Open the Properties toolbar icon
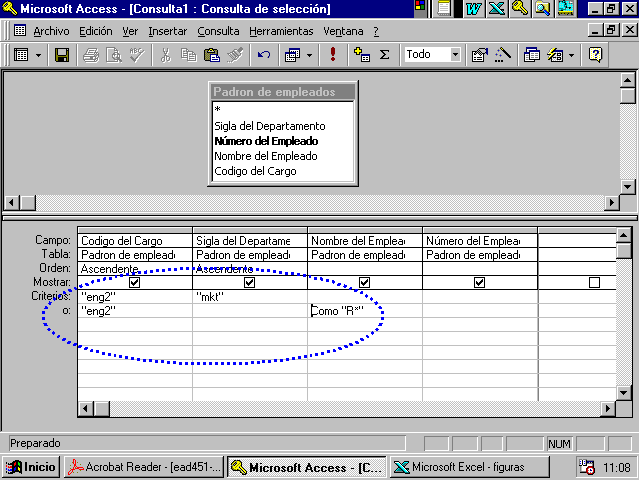 point(480,55)
